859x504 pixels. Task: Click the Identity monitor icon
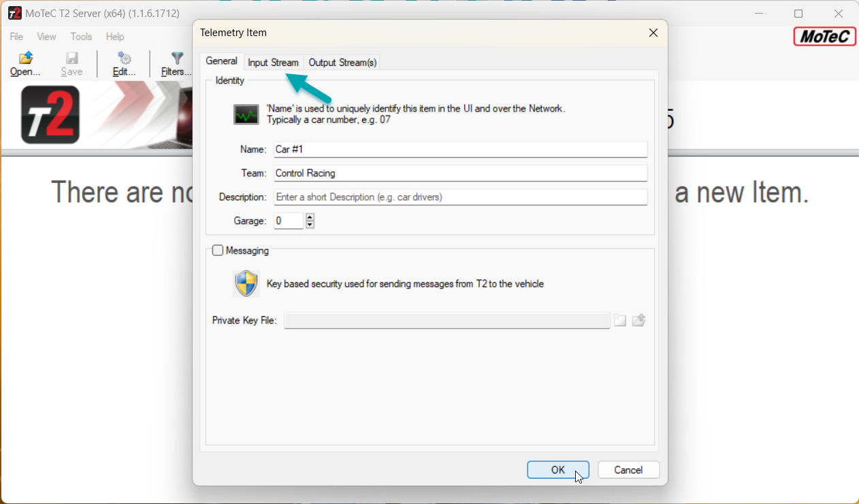point(246,114)
